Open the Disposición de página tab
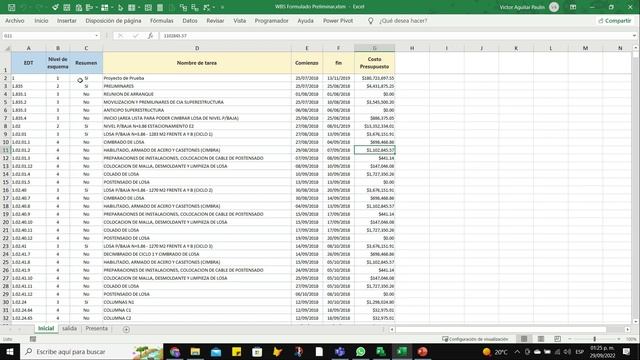This screenshot has width=640, height=360. 113,21
